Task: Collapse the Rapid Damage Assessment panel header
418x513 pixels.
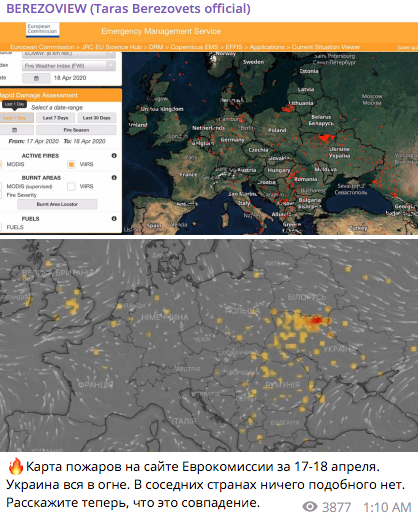Action: point(61,95)
